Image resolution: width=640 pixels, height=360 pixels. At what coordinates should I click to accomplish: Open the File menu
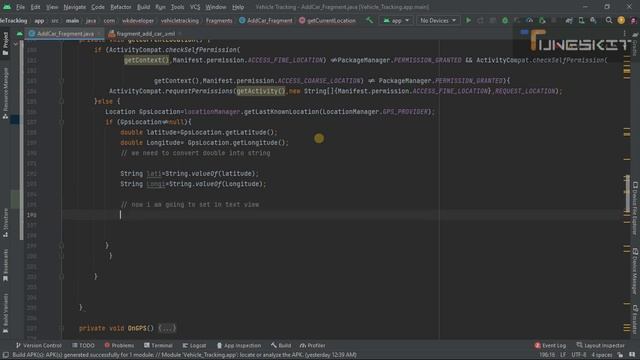pyautogui.click(x=20, y=7)
